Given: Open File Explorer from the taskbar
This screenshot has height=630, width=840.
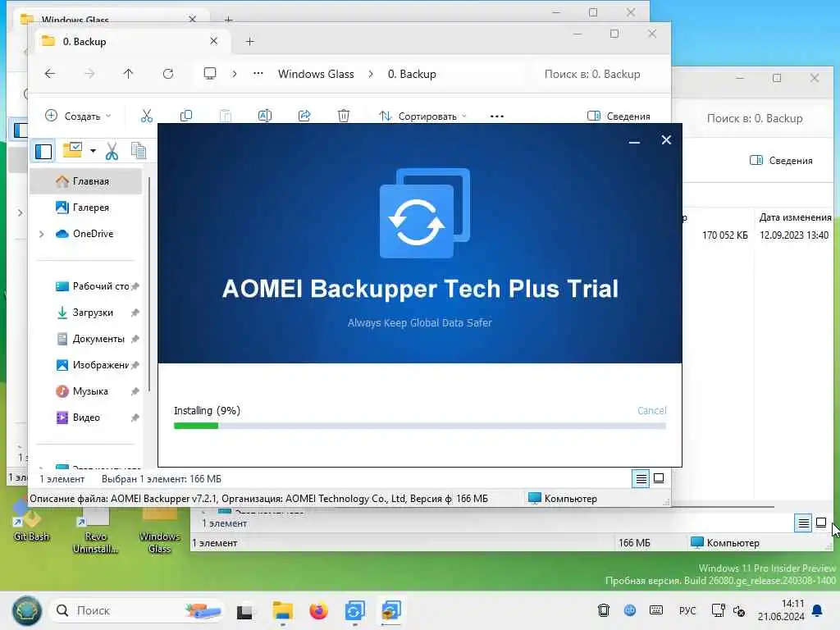Looking at the screenshot, I should tap(282, 610).
